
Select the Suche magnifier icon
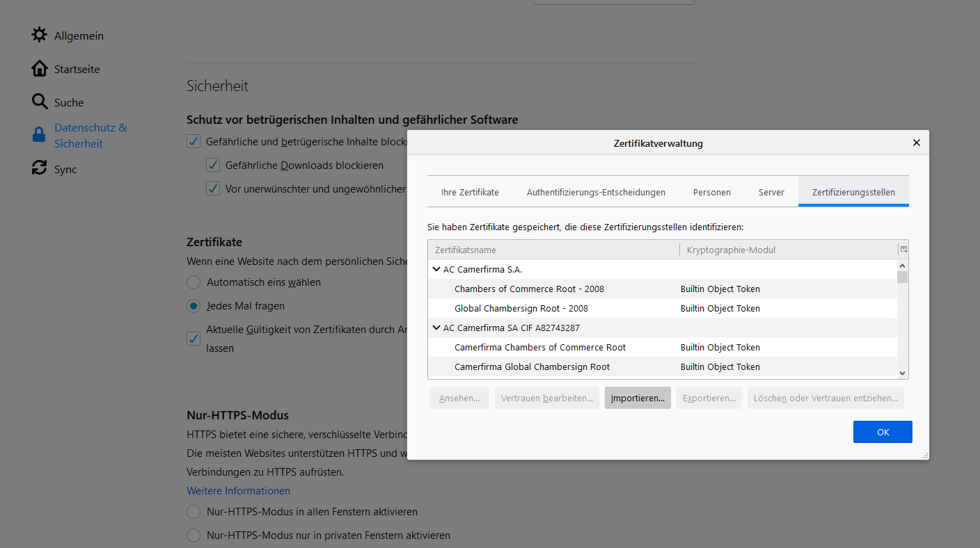click(x=40, y=102)
